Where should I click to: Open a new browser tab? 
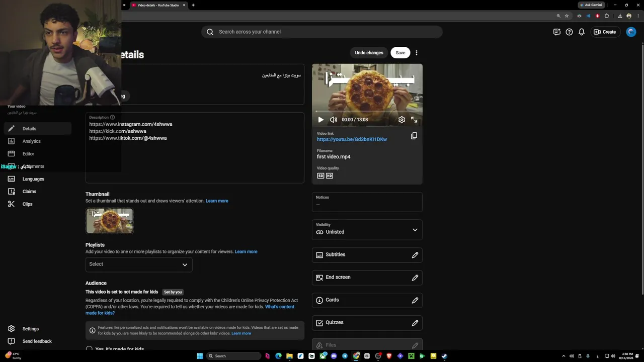193,5
